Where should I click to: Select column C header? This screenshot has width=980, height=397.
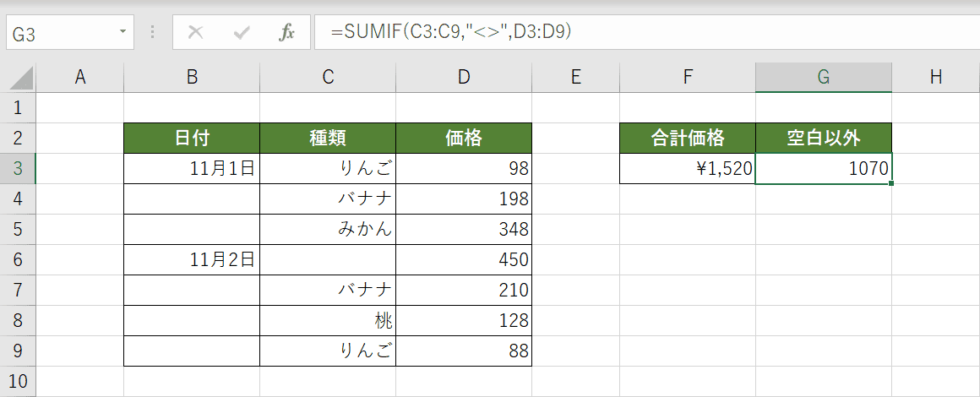(328, 78)
